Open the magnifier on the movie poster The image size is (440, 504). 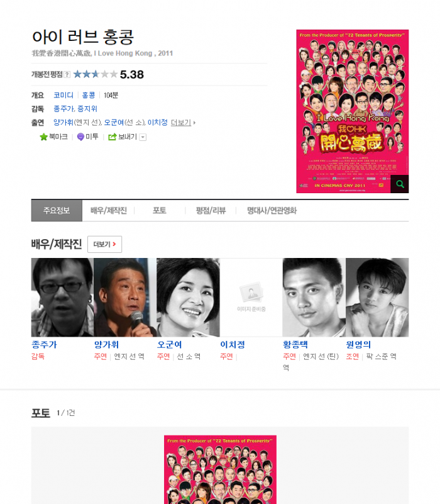pos(400,184)
